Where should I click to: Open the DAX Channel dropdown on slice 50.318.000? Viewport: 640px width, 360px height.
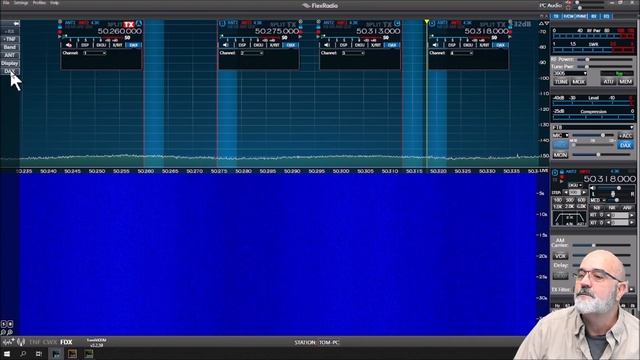click(x=462, y=53)
